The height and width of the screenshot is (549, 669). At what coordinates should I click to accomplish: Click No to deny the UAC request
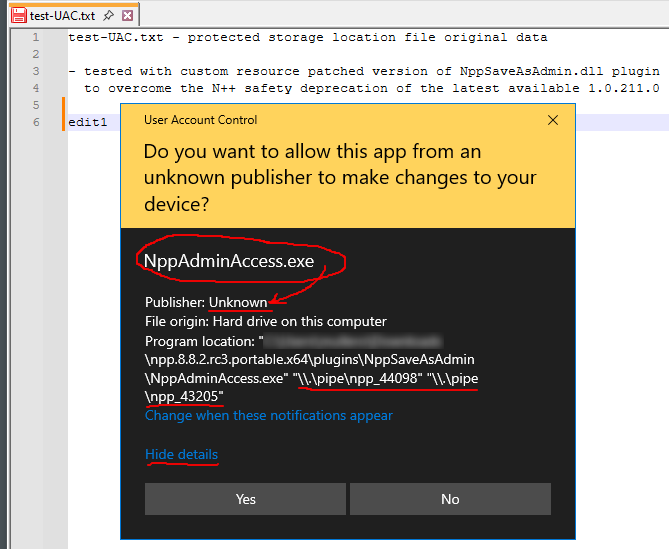tap(450, 499)
